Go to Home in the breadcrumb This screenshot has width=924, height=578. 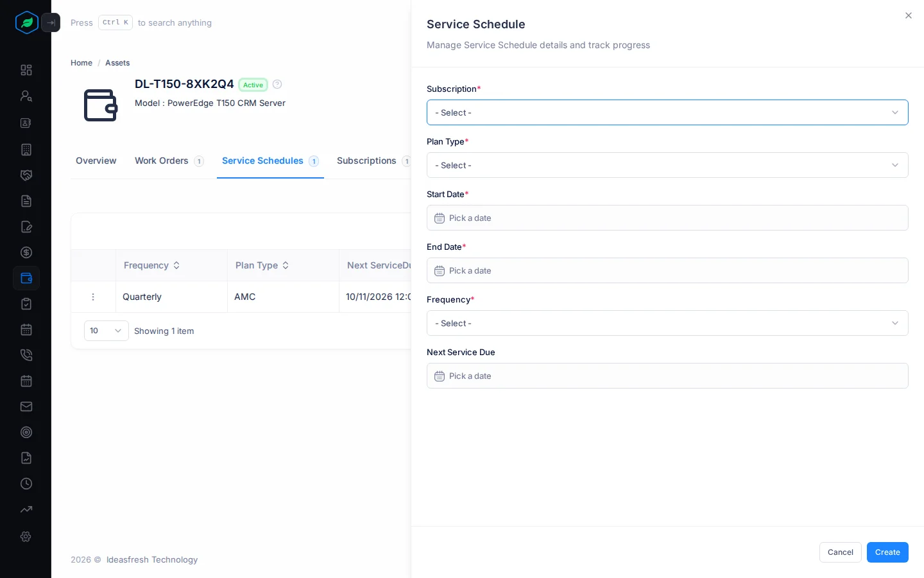pos(81,63)
